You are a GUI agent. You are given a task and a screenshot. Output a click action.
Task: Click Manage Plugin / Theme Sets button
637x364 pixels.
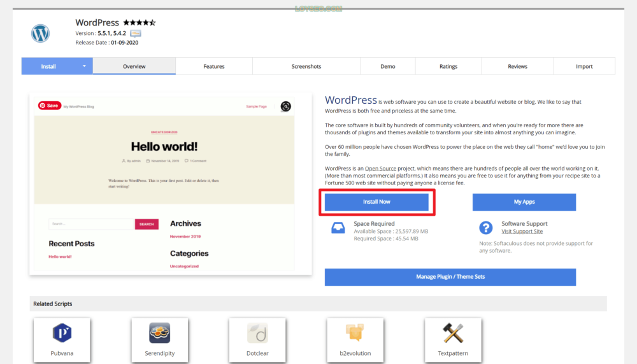(450, 277)
